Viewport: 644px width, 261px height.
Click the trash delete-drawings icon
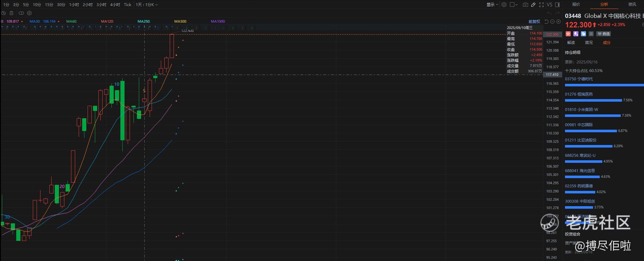pyautogui.click(x=11, y=13)
